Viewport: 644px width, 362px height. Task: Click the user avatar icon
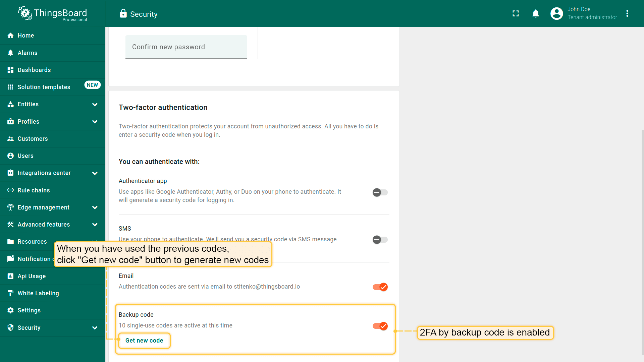tap(556, 13)
